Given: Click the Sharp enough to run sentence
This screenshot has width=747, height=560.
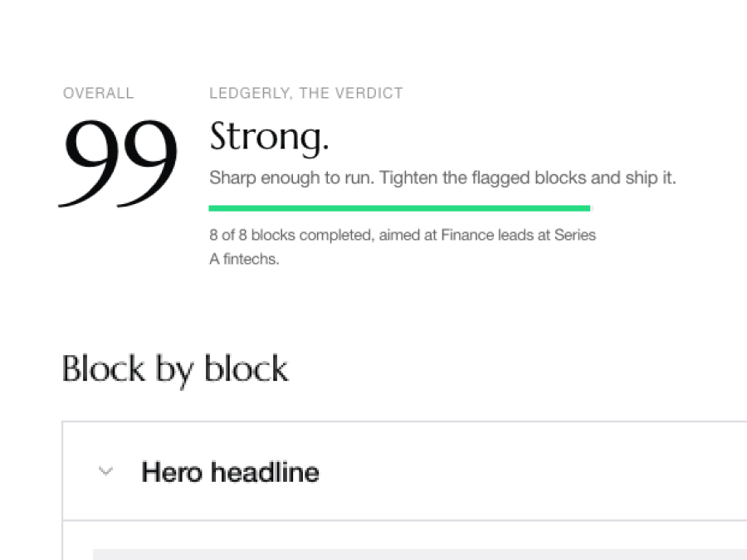Looking at the screenshot, I should click(442, 178).
